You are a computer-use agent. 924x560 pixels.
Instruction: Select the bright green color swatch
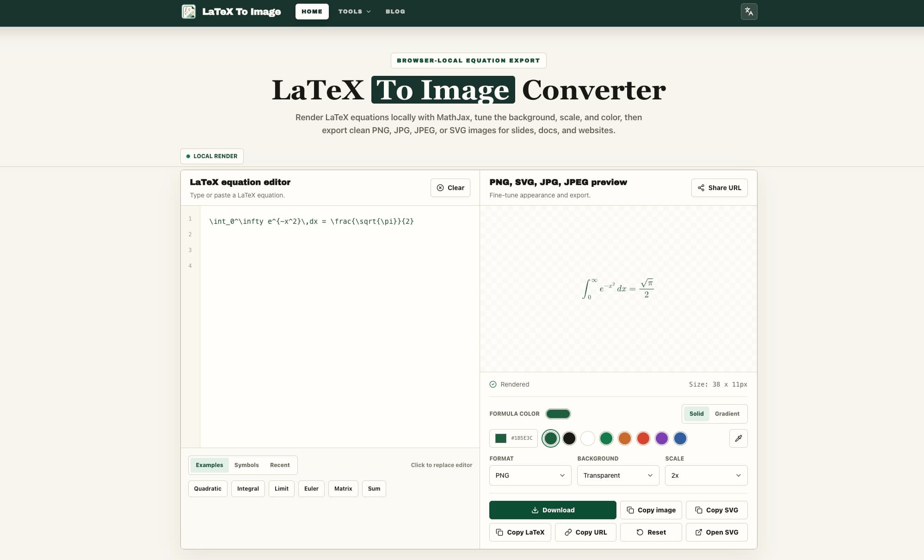coord(606,438)
